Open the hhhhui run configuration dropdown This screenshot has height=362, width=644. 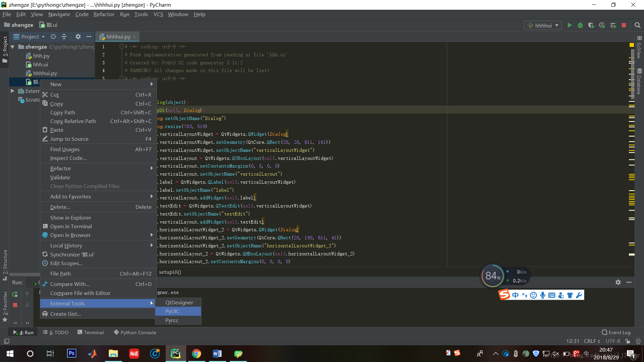click(543, 25)
